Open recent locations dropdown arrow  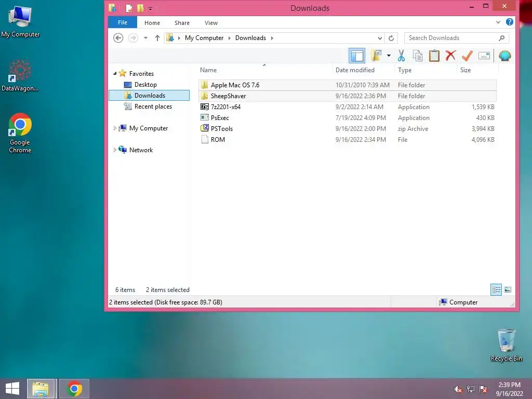click(145, 37)
